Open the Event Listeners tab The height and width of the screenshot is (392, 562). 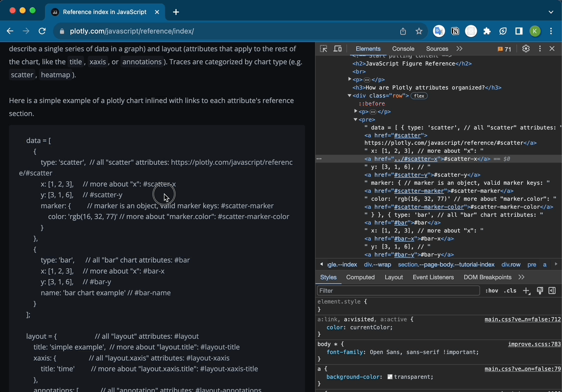[433, 277]
